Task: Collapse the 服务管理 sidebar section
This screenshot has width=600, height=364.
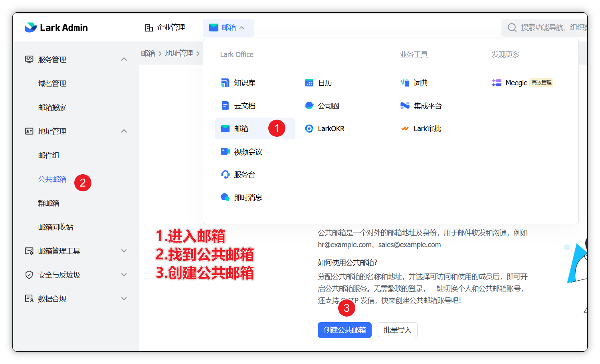Action: tap(124, 59)
